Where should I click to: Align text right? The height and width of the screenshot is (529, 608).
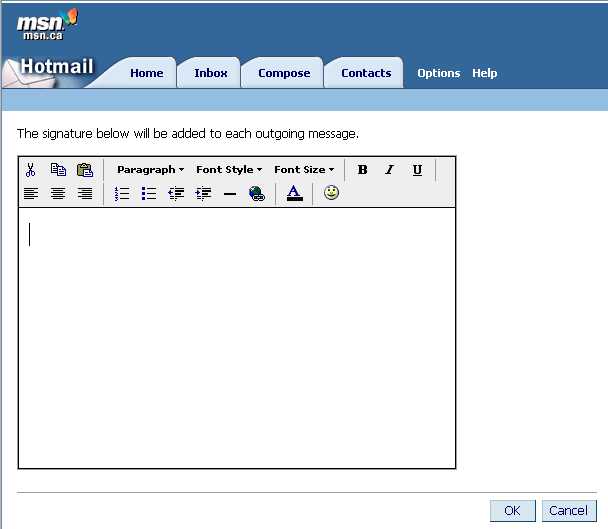[85, 193]
